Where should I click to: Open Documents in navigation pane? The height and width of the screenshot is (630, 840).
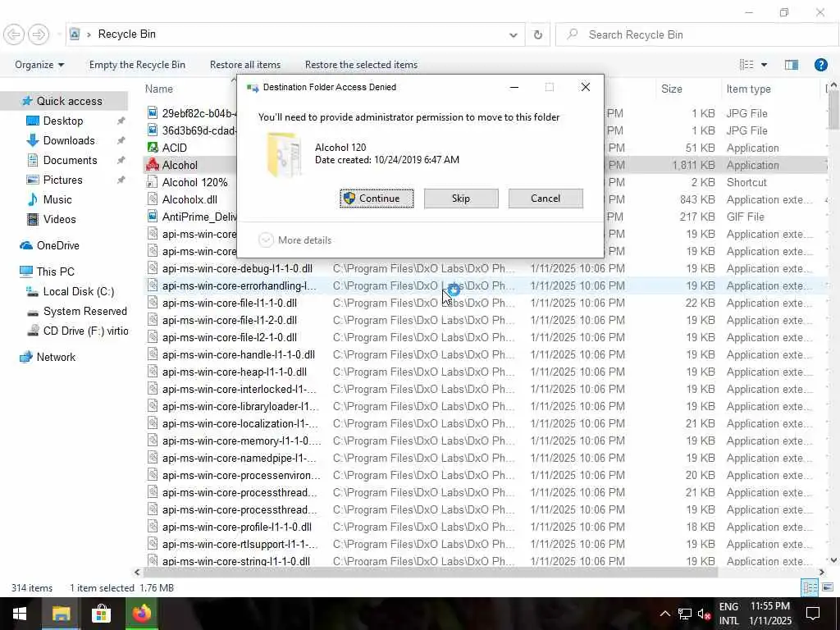[70, 160]
